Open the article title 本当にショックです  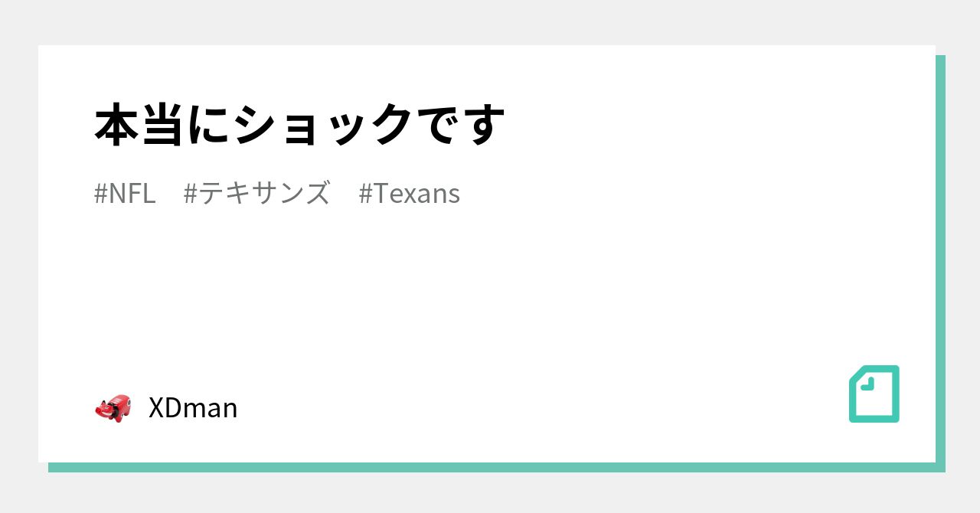click(x=299, y=125)
